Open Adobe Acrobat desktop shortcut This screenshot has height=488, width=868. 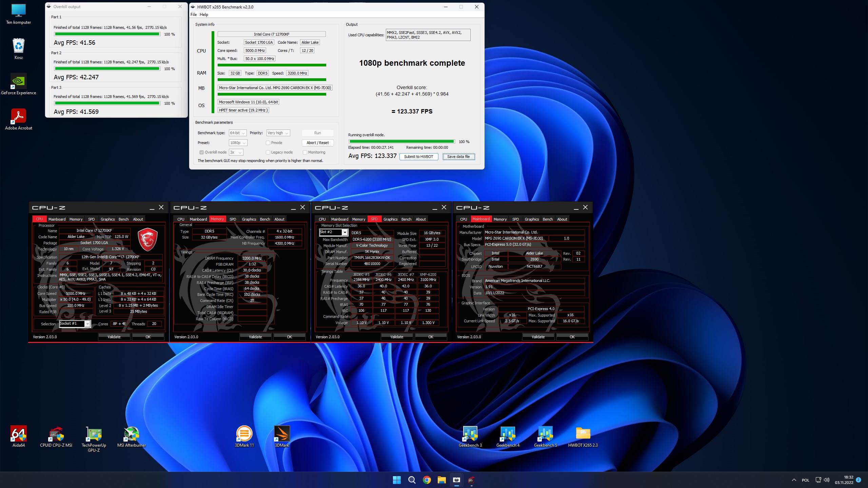click(19, 119)
